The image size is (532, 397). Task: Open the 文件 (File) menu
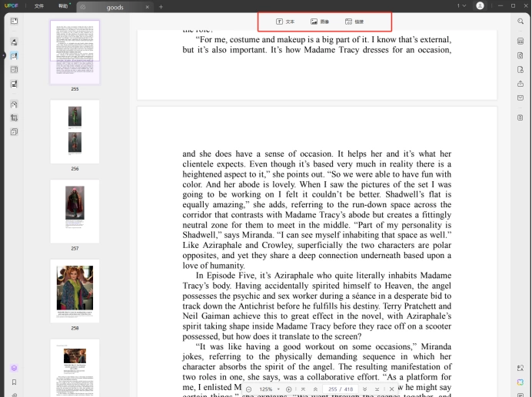click(39, 6)
